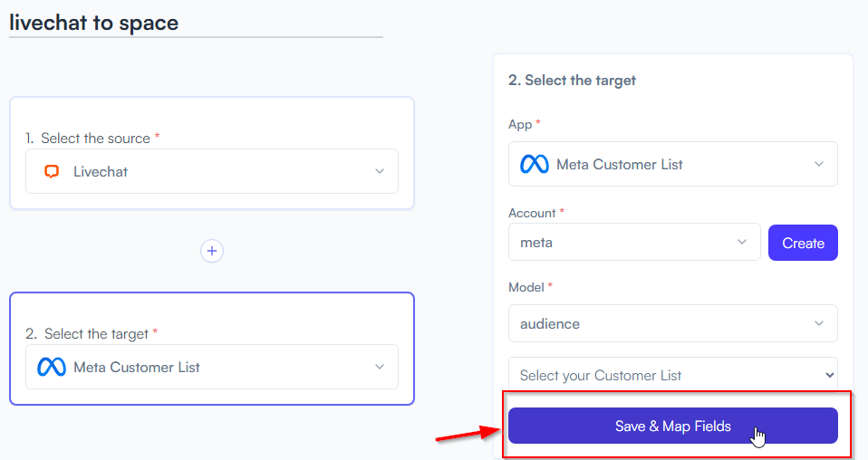868x460 pixels.
Task: Select the '1. Select the source' step card
Action: tap(212, 153)
